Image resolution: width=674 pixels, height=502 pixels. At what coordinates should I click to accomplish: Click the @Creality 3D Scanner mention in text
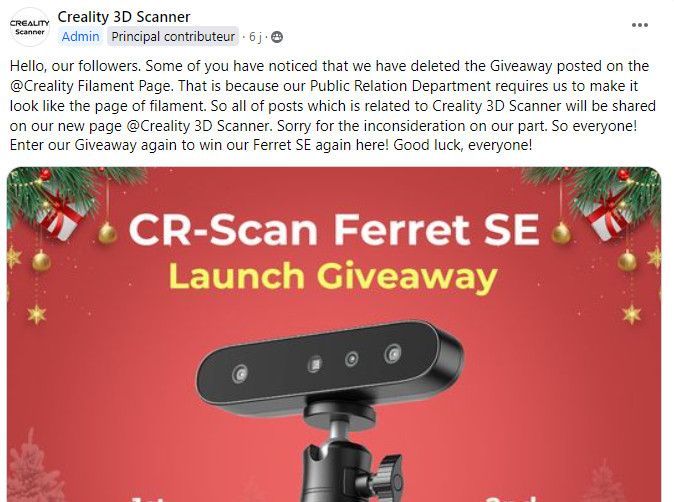coord(198,126)
